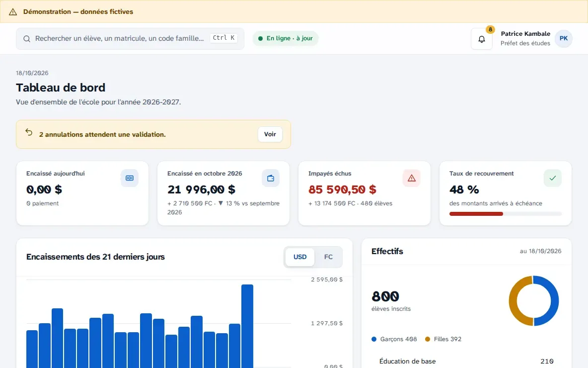Image resolution: width=588 pixels, height=368 pixels.
Task: Click the 21 996,00 $ October amount
Action: 201,189
